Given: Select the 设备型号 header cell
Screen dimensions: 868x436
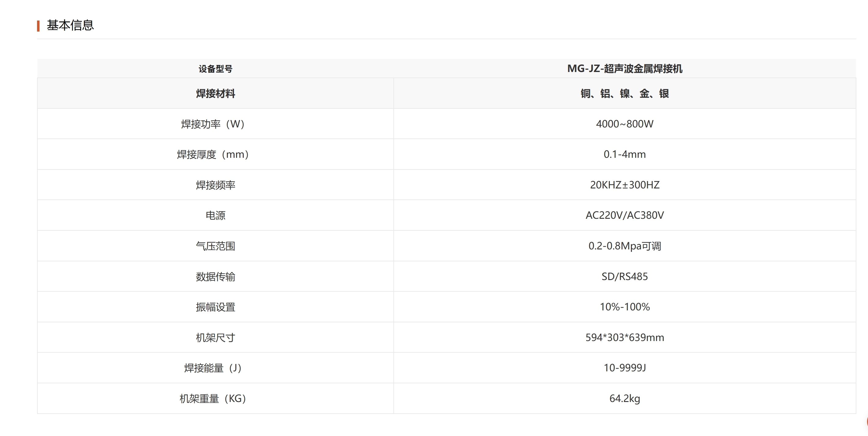Looking at the screenshot, I should coord(215,69).
